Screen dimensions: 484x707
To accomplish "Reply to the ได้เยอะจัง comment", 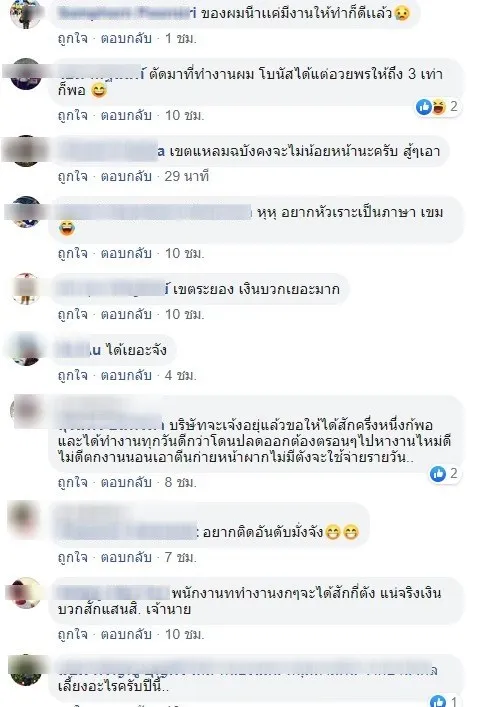I will click(x=126, y=375).
